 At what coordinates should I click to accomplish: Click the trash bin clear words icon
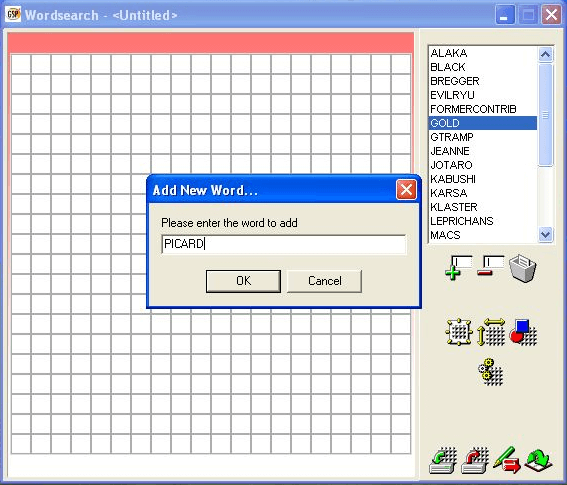[x=523, y=268]
